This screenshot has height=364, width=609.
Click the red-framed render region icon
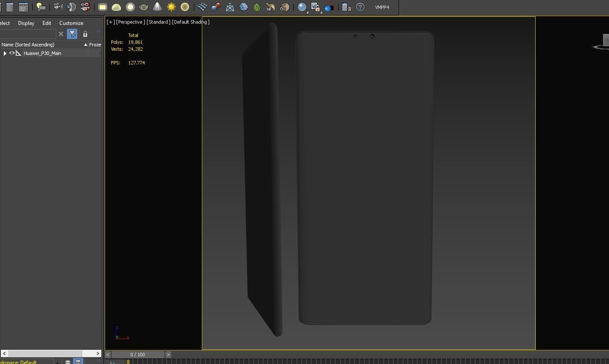click(329, 7)
